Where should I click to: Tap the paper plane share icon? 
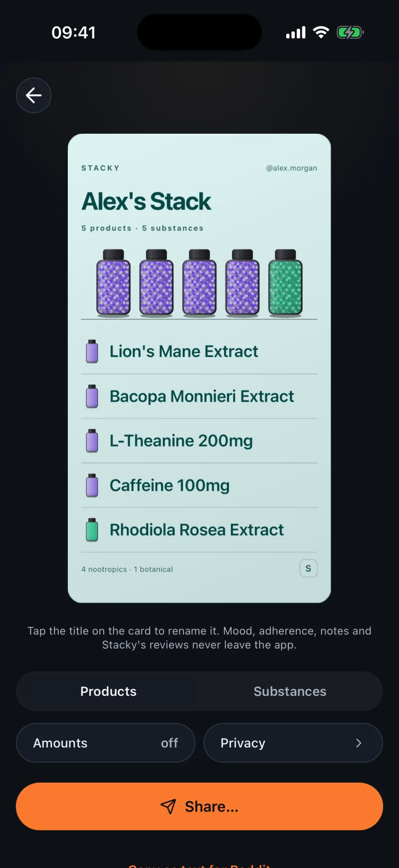[x=168, y=807]
